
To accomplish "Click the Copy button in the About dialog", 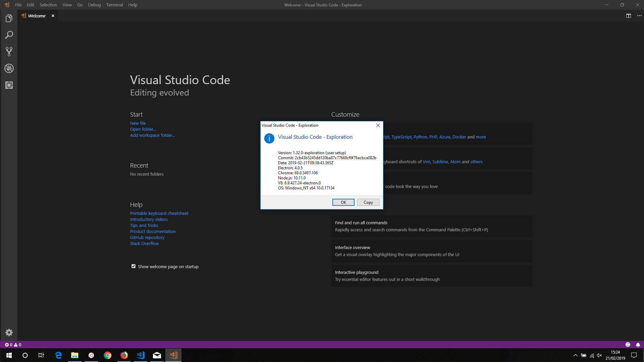I will pos(368,202).
